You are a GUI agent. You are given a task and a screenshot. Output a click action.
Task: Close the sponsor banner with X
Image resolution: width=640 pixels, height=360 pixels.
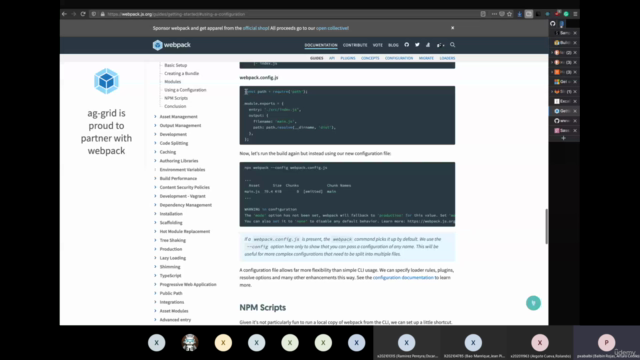click(452, 28)
